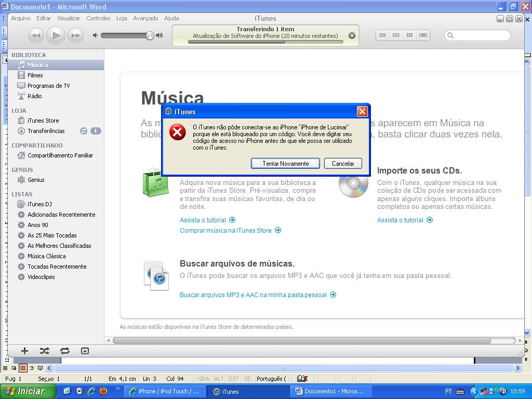Click Buscar arquivos MP3 e AAC link

[x=258, y=295]
